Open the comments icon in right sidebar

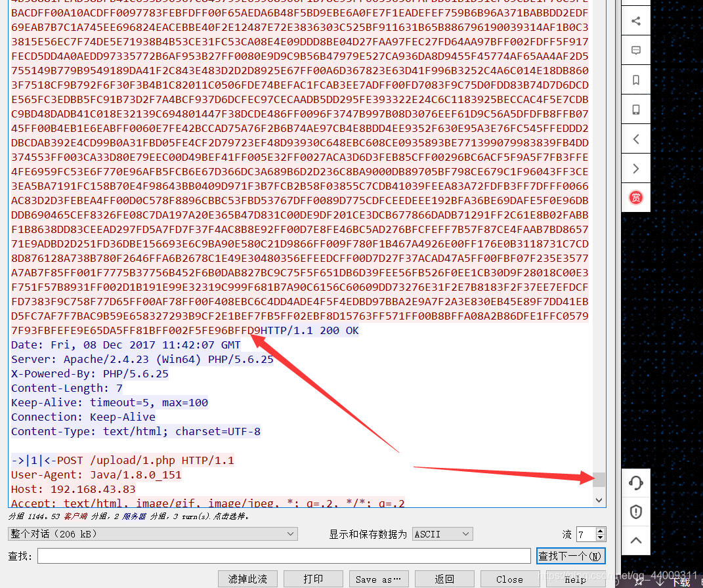636,50
